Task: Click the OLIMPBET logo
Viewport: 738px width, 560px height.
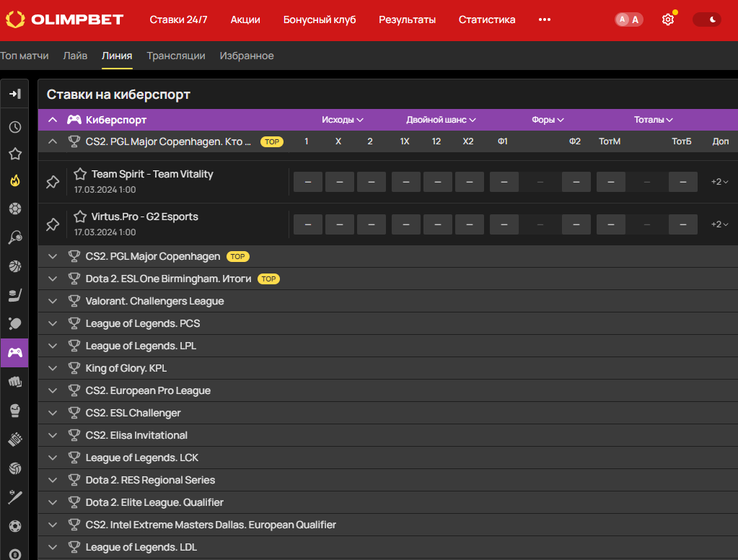Action: (64, 19)
